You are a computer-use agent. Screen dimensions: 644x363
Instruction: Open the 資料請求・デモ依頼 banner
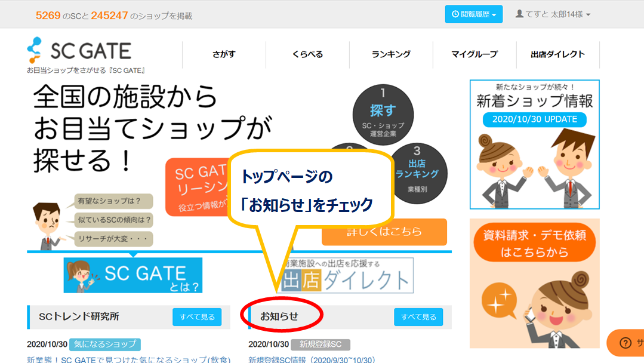[x=534, y=284]
